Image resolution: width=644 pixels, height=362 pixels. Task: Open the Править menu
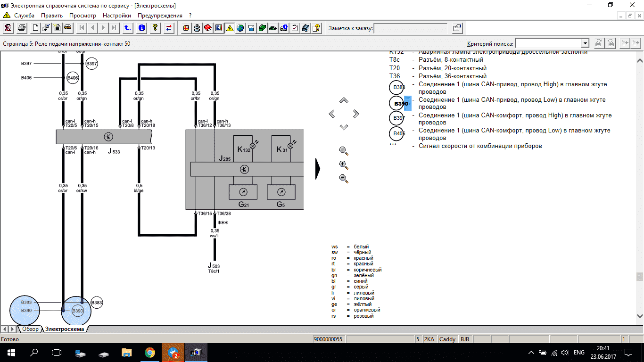[x=52, y=16]
